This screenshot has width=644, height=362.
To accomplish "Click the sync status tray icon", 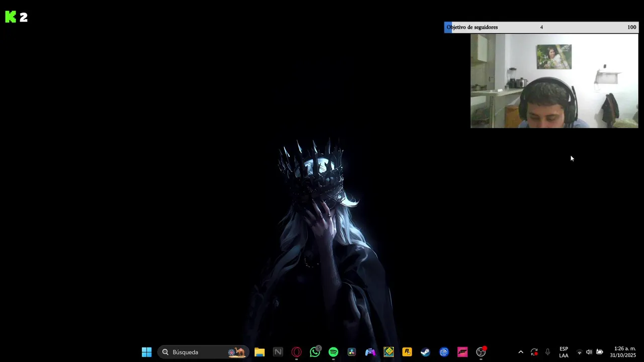I will coord(534,352).
